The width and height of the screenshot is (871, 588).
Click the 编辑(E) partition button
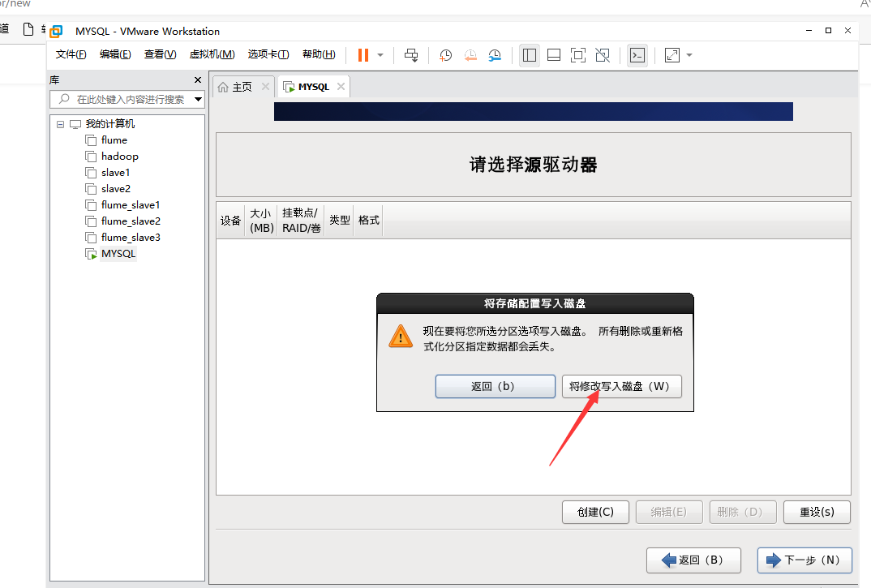(669, 512)
